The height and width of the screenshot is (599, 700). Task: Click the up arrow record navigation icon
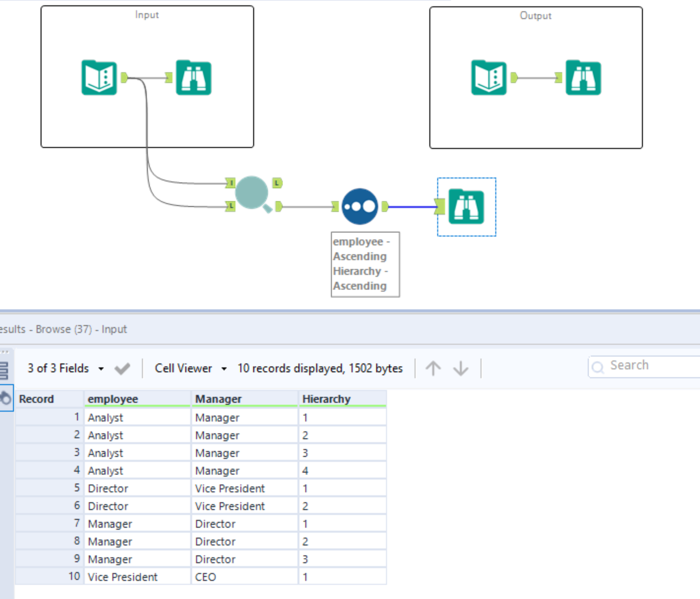[433, 368]
